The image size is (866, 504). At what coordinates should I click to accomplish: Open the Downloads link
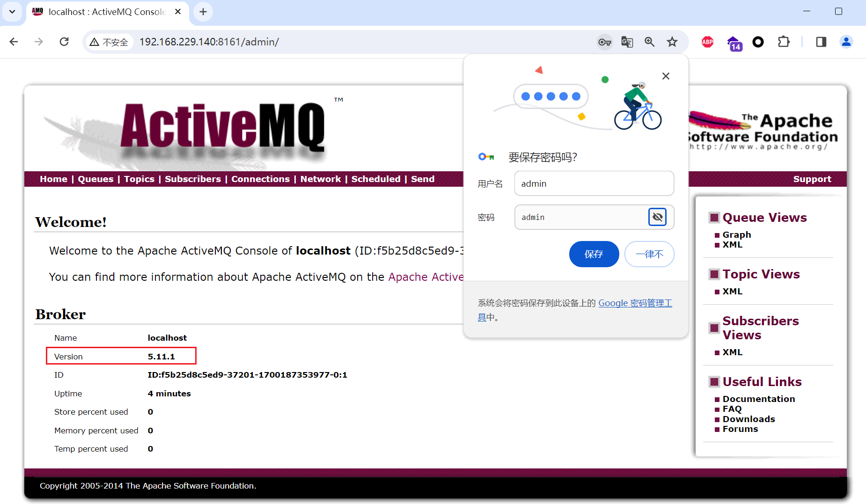click(x=749, y=419)
